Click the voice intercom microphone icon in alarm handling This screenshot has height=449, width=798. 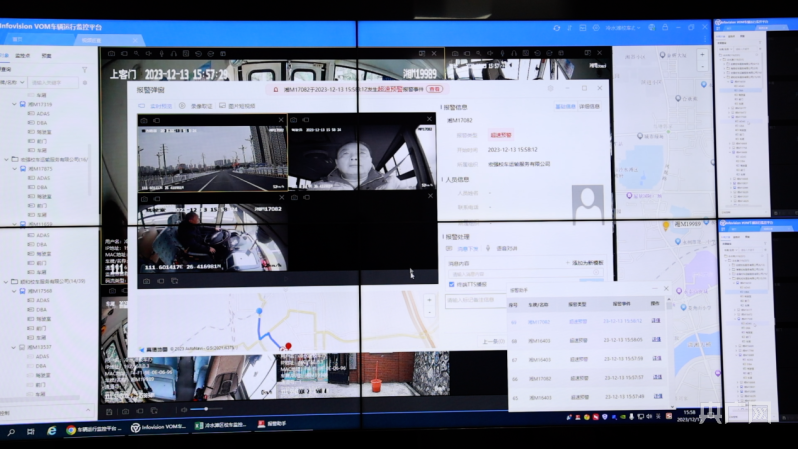click(x=488, y=248)
